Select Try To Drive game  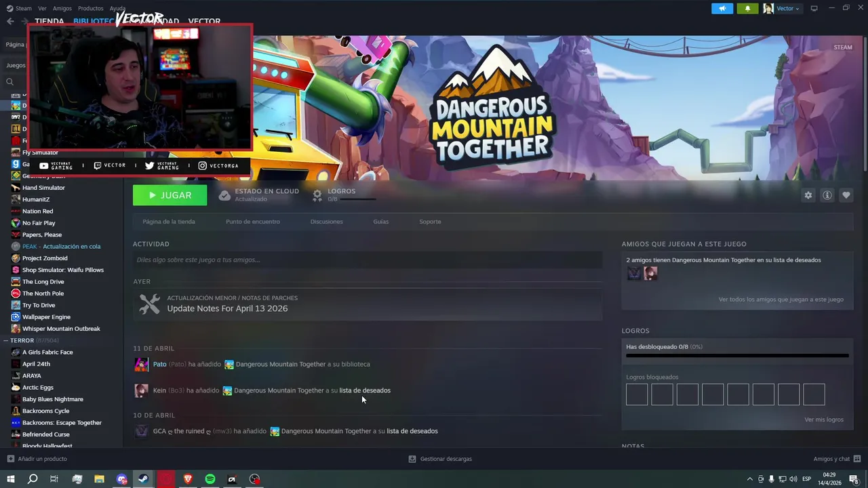[39, 305]
